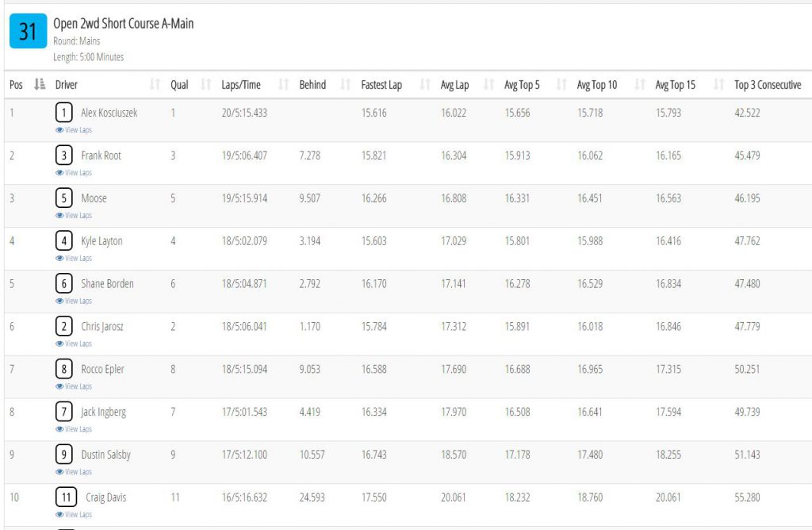Image resolution: width=812 pixels, height=530 pixels.
Task: Open View Laps for Frank Root
Action: pyautogui.click(x=74, y=172)
